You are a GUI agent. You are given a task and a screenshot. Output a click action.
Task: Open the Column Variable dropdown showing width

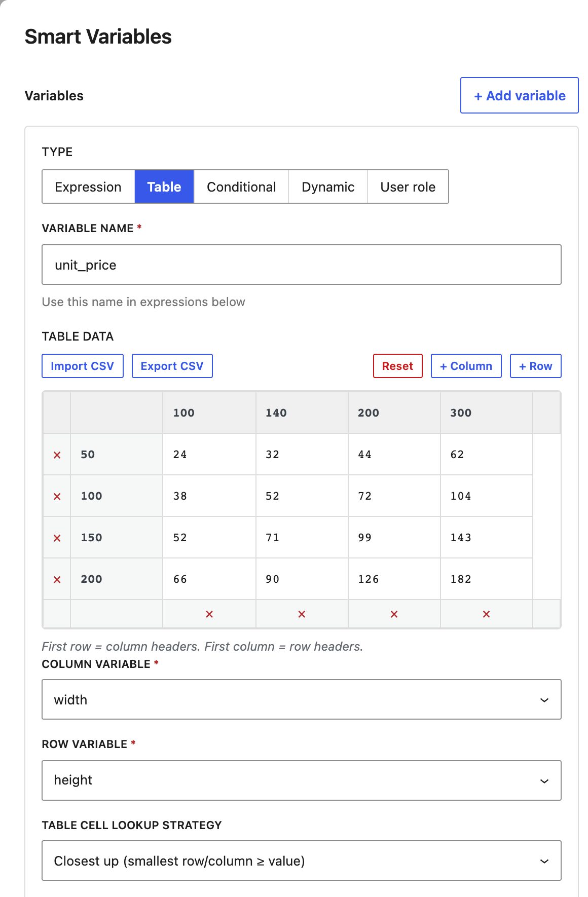pyautogui.click(x=302, y=699)
